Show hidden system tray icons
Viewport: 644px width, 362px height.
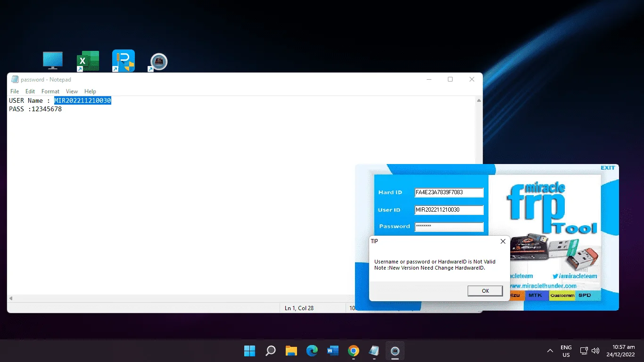550,351
